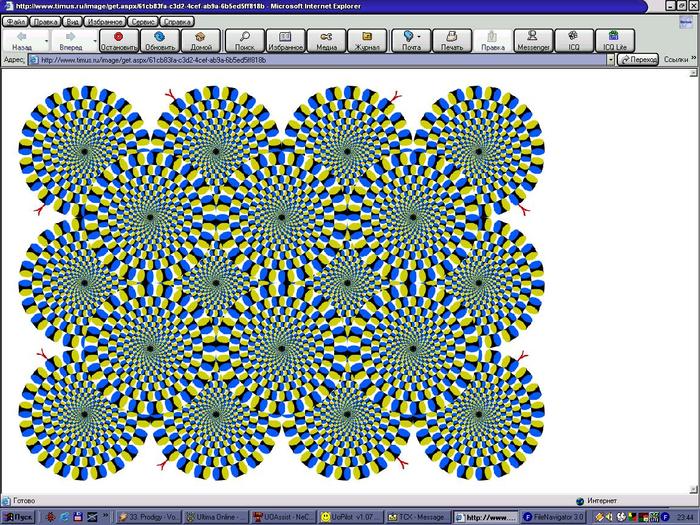This screenshot has width=700, height=525.
Task: Go forward with the Вперед button
Action: click(71, 41)
